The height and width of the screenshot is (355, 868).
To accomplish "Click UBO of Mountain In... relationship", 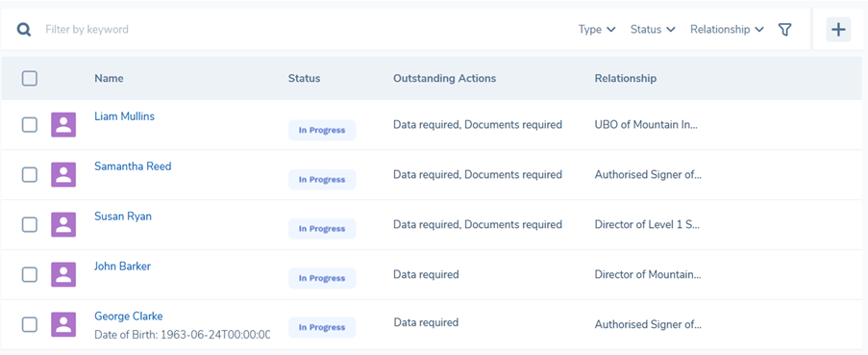I will click(x=646, y=125).
